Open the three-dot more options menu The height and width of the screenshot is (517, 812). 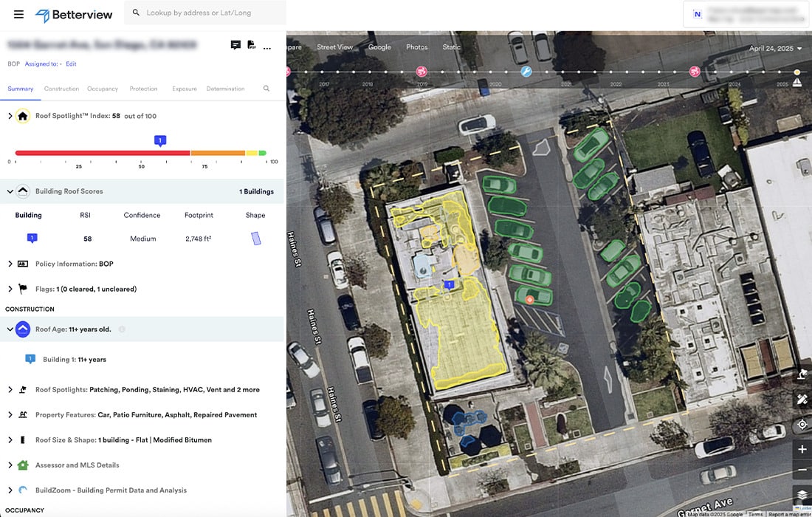pos(267,47)
